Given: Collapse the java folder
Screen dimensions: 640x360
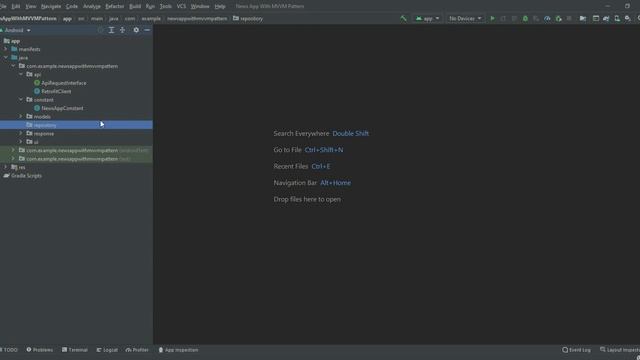Looking at the screenshot, I should tap(6, 58).
